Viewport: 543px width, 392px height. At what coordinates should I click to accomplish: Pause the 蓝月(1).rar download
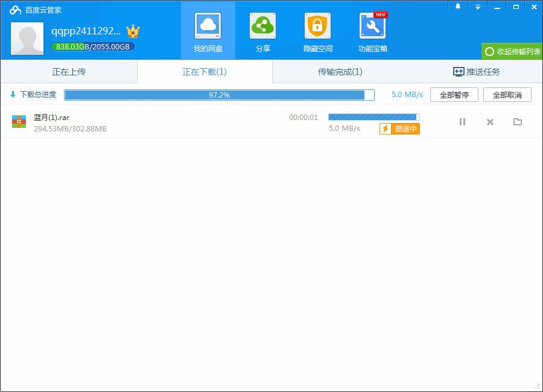(462, 122)
